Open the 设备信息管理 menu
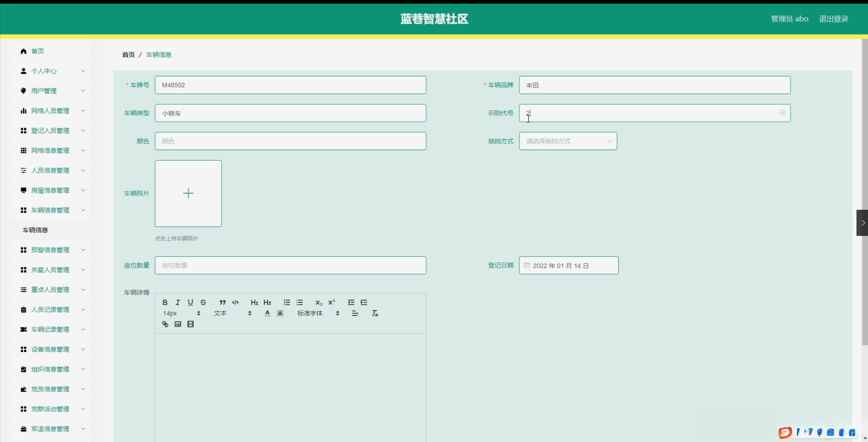Image resolution: width=868 pixels, height=442 pixels. pos(50,349)
